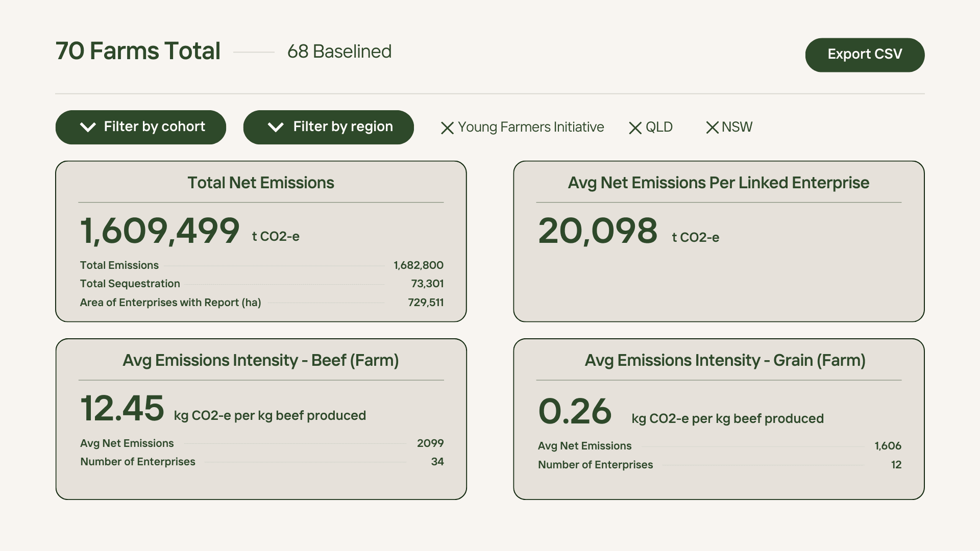
Task: Remove the NSW region filter X
Action: click(712, 128)
